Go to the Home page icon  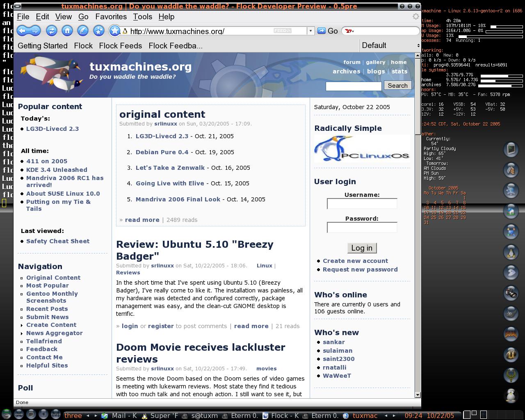point(67,31)
